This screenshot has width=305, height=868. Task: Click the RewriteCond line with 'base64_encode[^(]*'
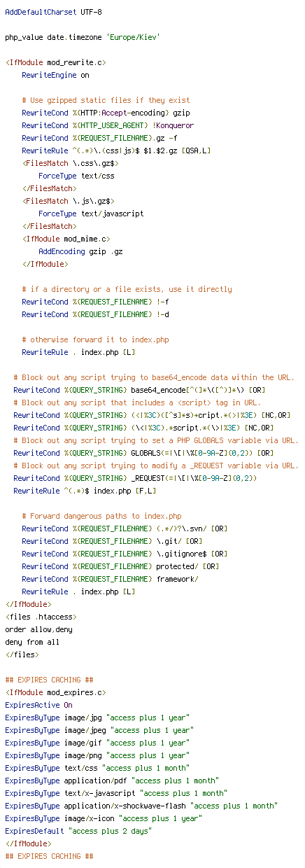pyautogui.click(x=139, y=390)
